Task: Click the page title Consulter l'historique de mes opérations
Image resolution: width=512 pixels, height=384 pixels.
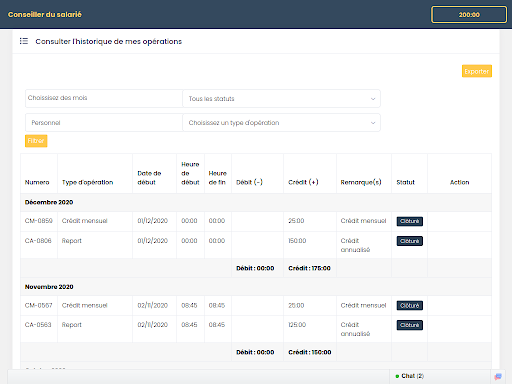Action: pyautogui.click(x=109, y=41)
